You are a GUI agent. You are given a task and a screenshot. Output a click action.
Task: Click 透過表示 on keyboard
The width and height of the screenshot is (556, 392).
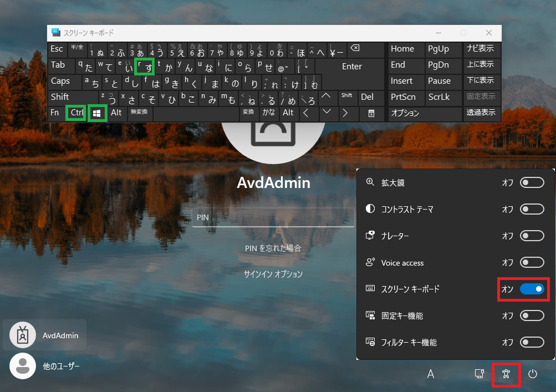[x=482, y=114]
